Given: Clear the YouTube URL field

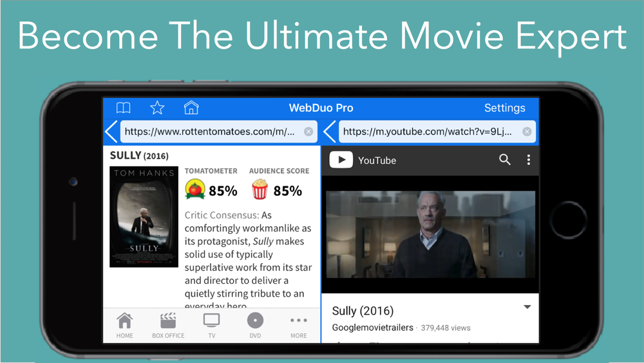Looking at the screenshot, I should (527, 132).
